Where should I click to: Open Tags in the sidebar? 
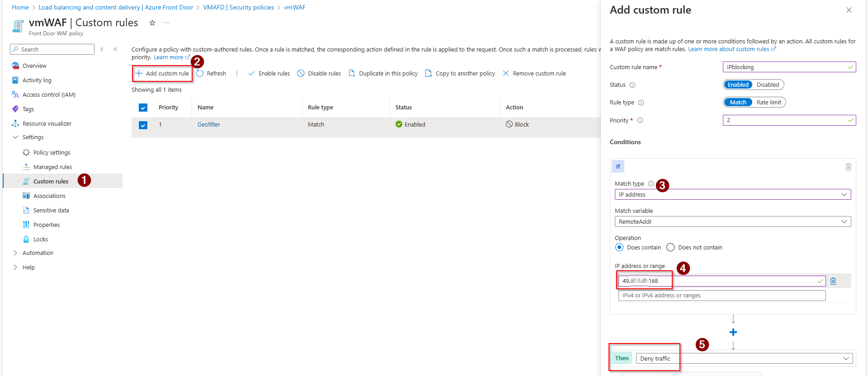tap(28, 109)
